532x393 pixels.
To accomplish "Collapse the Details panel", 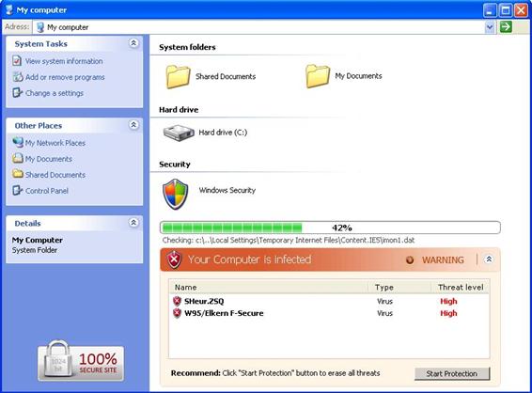I will click(x=133, y=223).
